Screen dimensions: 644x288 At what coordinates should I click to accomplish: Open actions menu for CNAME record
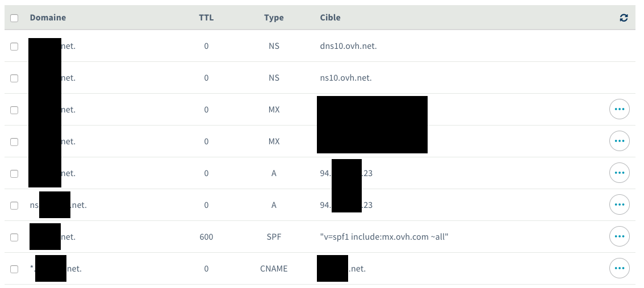[619, 268]
